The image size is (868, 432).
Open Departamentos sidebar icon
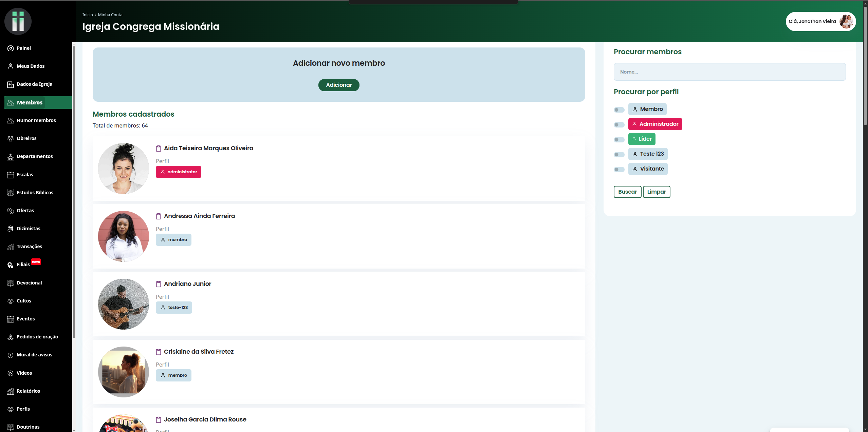tap(11, 157)
